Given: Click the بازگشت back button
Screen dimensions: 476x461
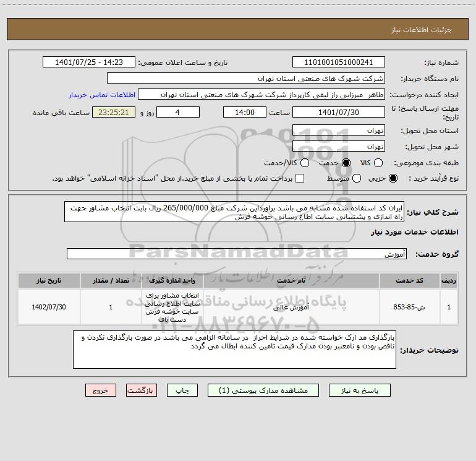Looking at the screenshot, I should 142,390.
